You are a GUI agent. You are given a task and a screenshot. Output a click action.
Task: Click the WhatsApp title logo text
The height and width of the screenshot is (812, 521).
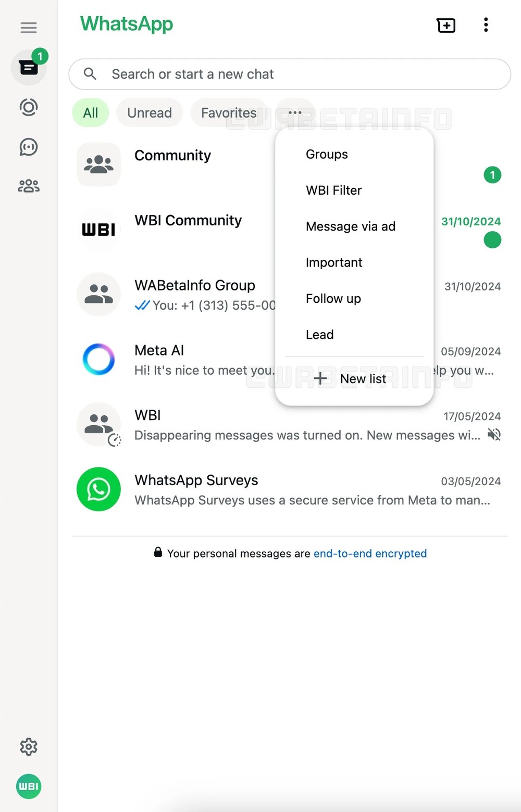[127, 24]
